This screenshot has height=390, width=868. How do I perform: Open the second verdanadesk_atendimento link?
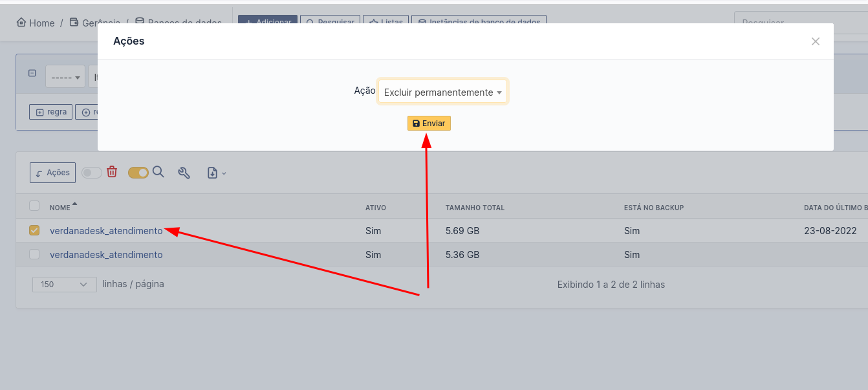[105, 254]
